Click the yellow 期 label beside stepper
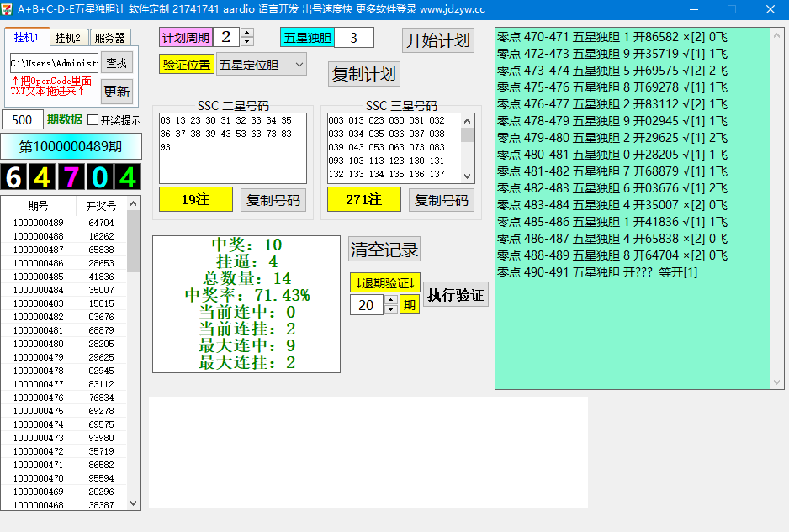Screen dimensions: 789x532 tap(410, 305)
